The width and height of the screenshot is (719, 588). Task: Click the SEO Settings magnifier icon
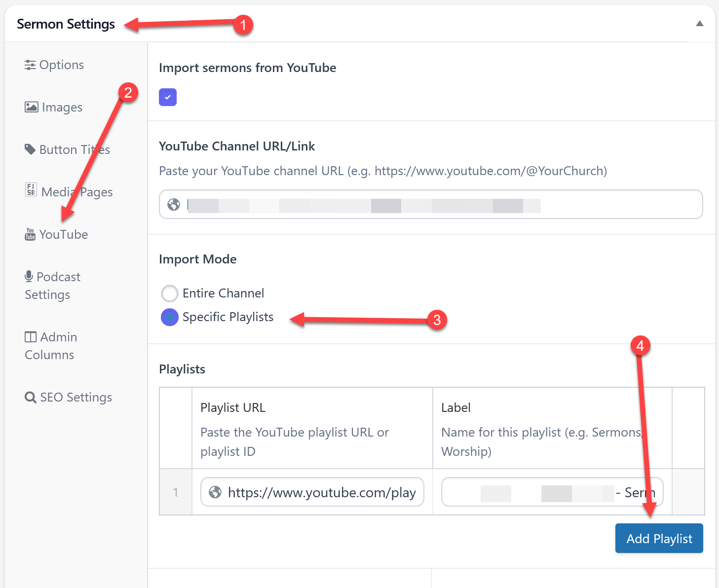point(31,398)
